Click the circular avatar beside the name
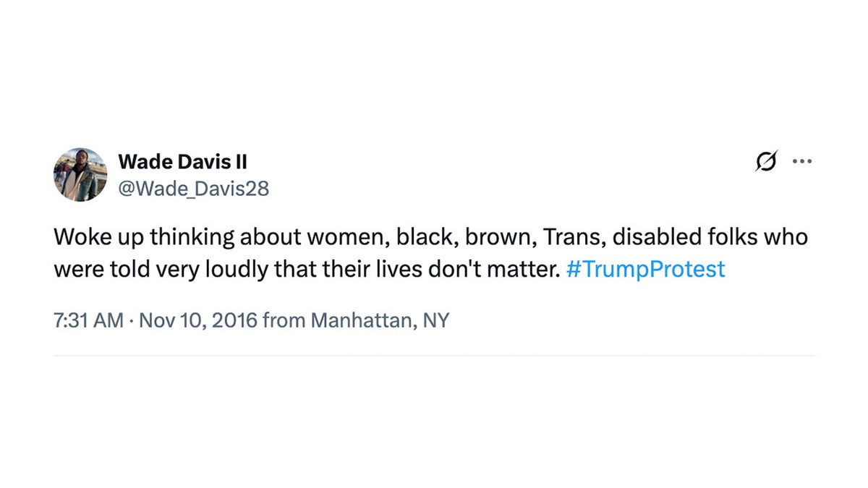868x488 pixels. (x=80, y=174)
